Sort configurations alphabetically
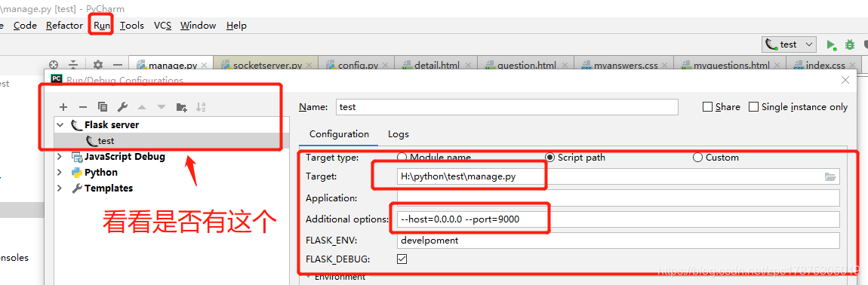 click(x=201, y=107)
